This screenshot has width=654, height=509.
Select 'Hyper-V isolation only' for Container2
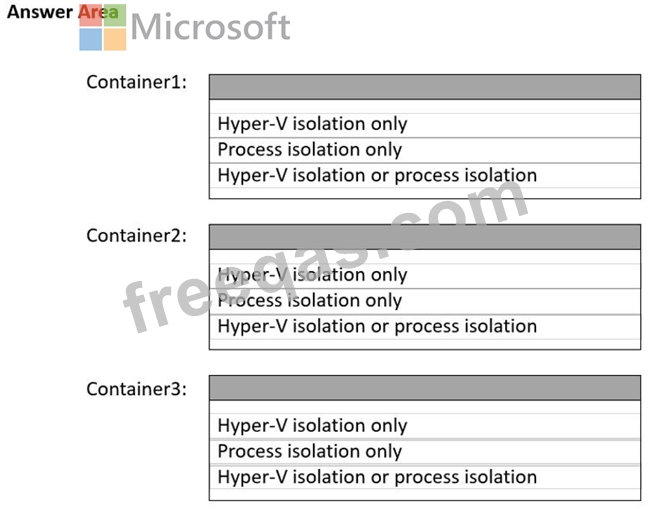click(x=312, y=275)
